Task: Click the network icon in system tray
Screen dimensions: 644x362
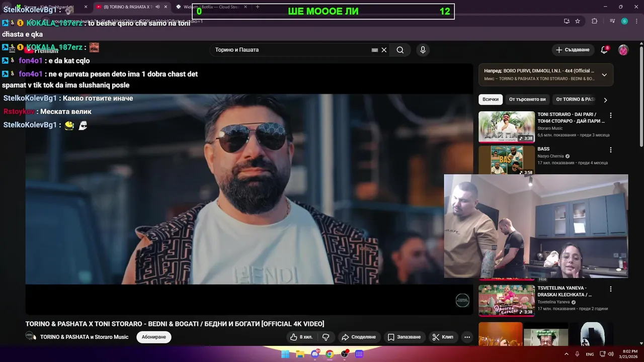Action: [x=602, y=354]
